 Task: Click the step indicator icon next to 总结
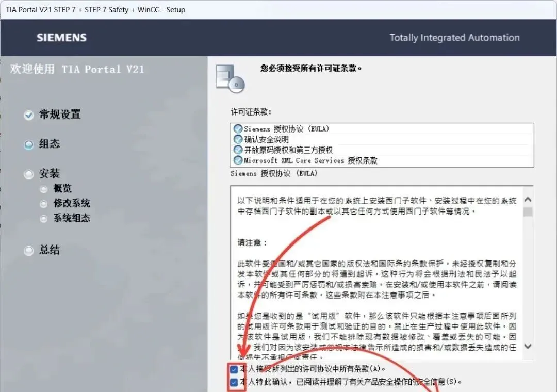pyautogui.click(x=29, y=251)
